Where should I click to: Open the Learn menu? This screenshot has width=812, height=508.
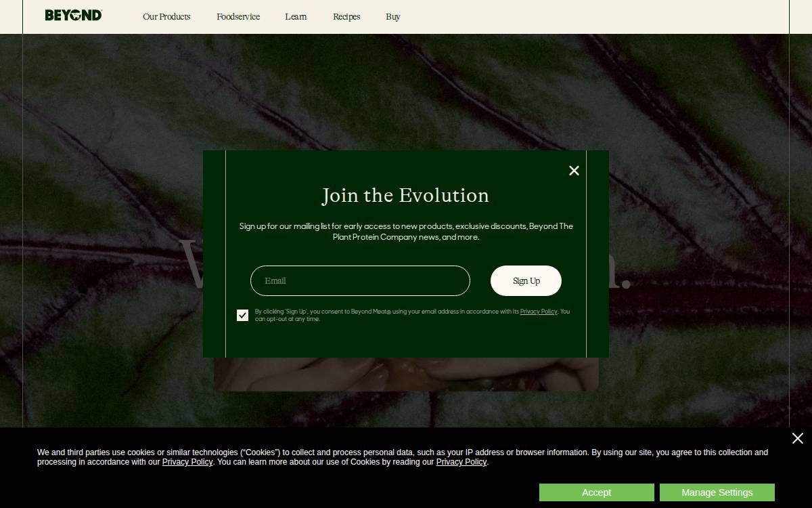(x=296, y=16)
